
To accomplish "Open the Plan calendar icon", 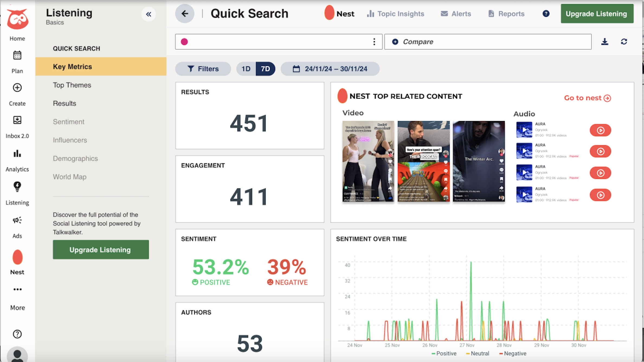I will coord(17,56).
